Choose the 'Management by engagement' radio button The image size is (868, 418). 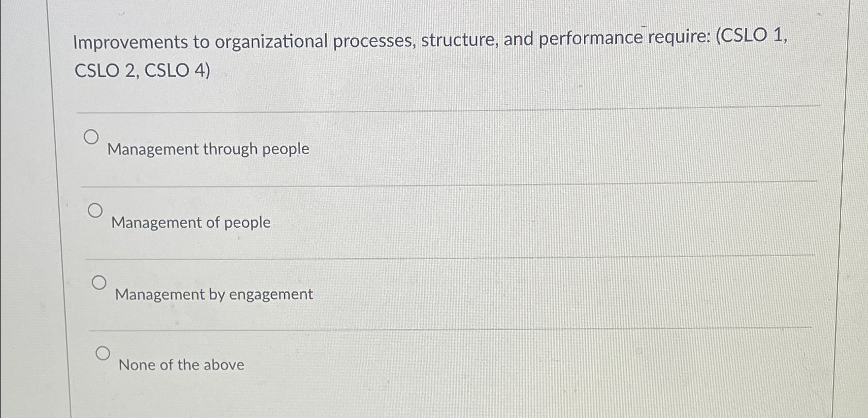[99, 282]
